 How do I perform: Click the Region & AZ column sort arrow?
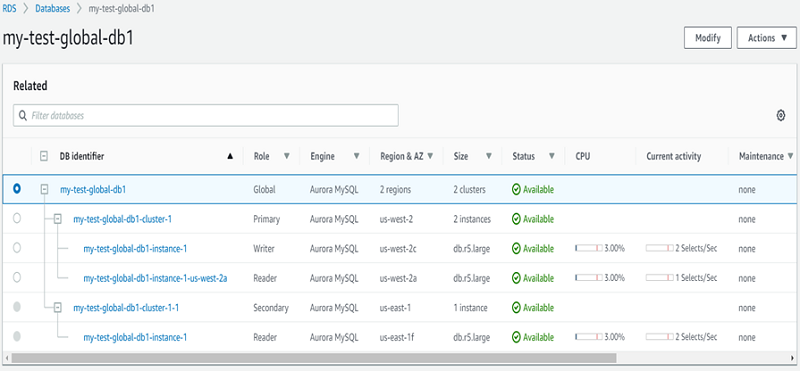430,156
